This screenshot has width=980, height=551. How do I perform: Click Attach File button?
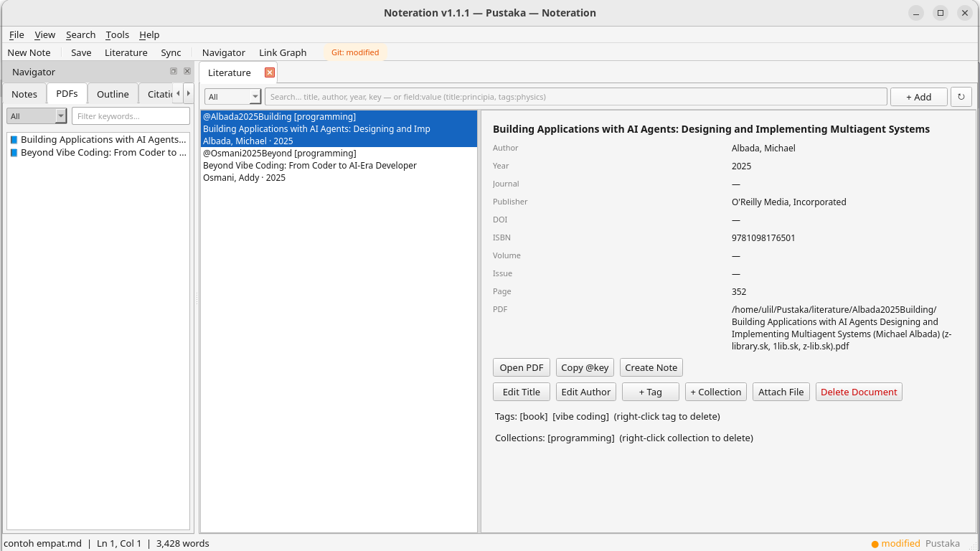click(781, 392)
